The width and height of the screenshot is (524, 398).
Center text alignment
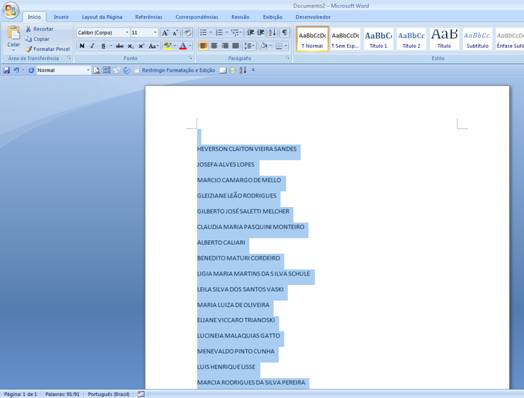click(x=214, y=45)
